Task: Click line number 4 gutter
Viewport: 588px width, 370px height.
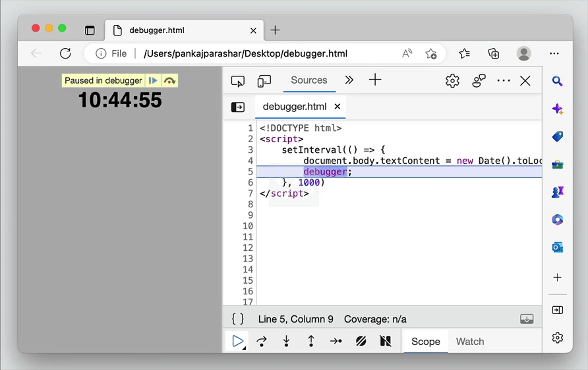Action: click(250, 161)
